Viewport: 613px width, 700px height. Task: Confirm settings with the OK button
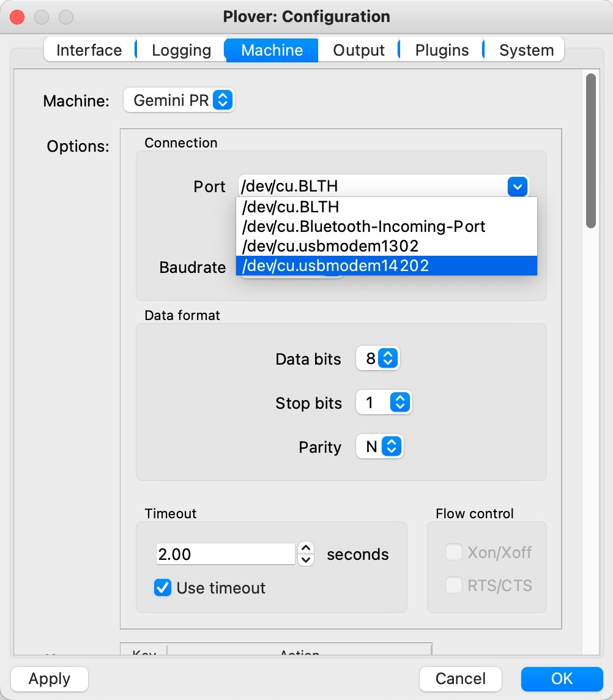pyautogui.click(x=562, y=679)
